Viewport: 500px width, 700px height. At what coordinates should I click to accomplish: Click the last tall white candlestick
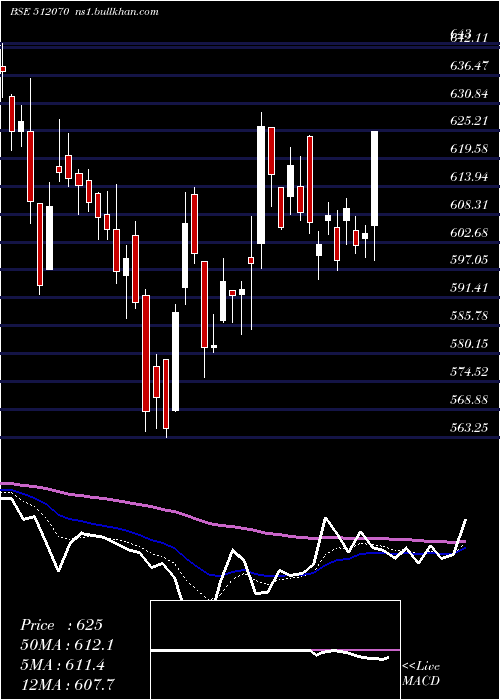click(x=375, y=179)
